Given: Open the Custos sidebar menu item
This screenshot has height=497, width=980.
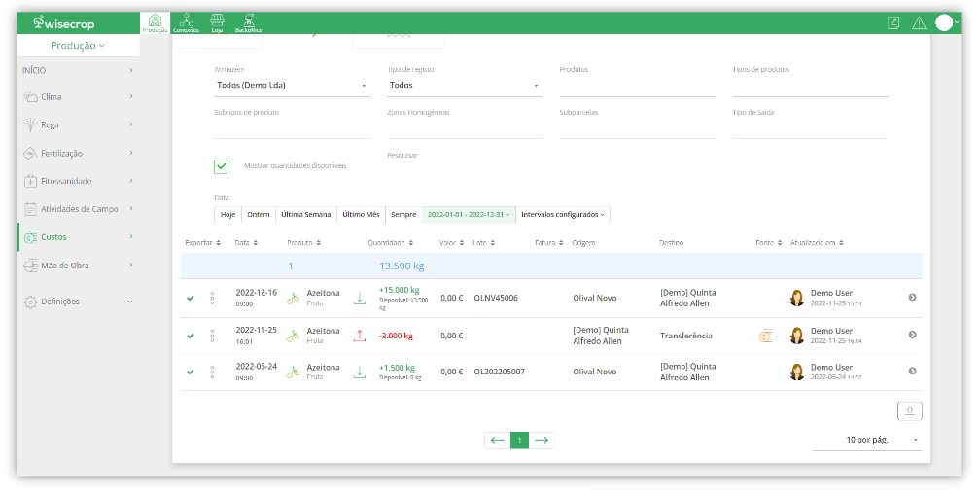Looking at the screenshot, I should [78, 237].
